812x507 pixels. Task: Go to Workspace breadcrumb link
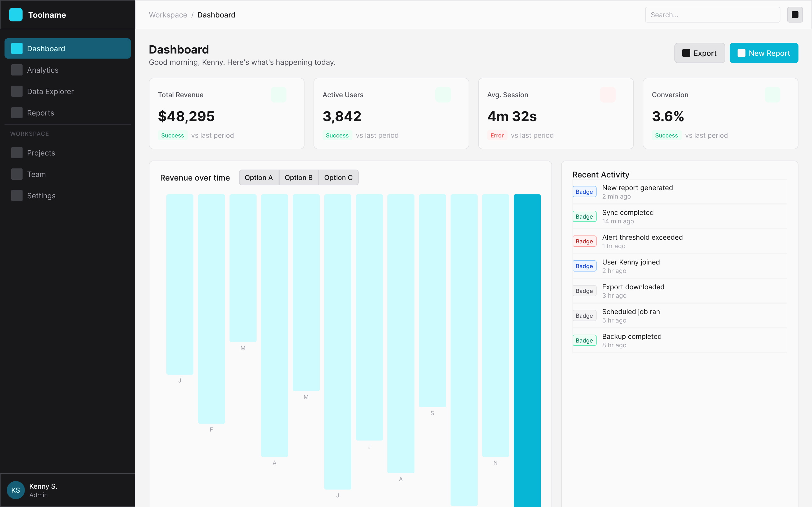[168, 15]
